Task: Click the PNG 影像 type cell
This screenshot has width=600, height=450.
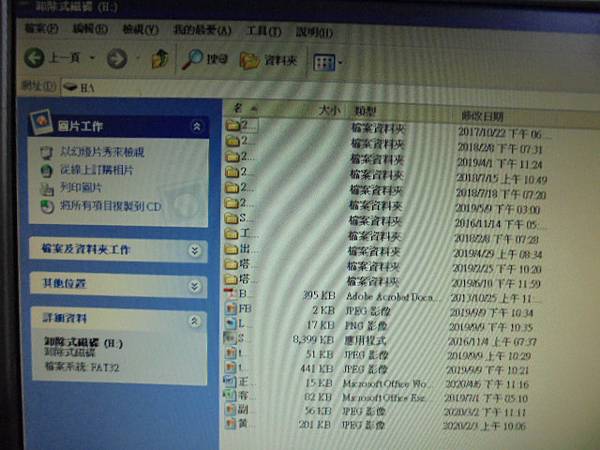Action: (x=366, y=326)
